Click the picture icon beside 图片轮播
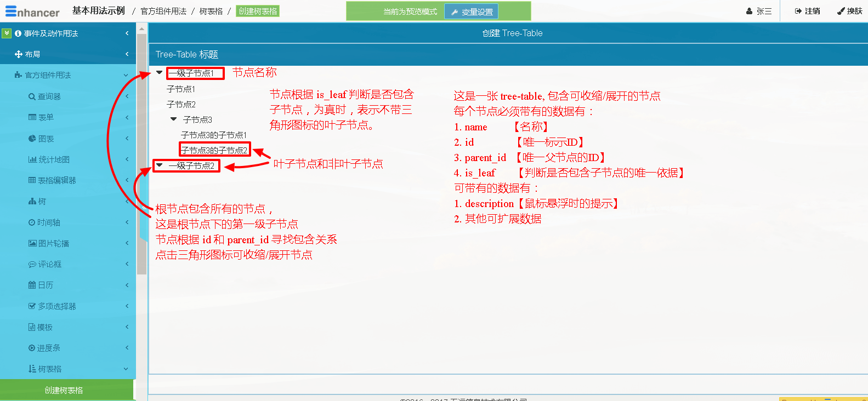This screenshot has width=868, height=401. (x=32, y=243)
